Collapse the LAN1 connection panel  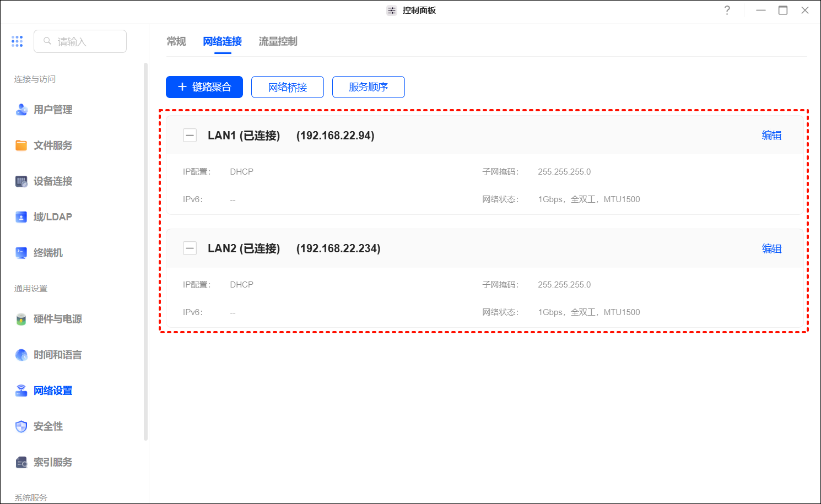pos(190,136)
